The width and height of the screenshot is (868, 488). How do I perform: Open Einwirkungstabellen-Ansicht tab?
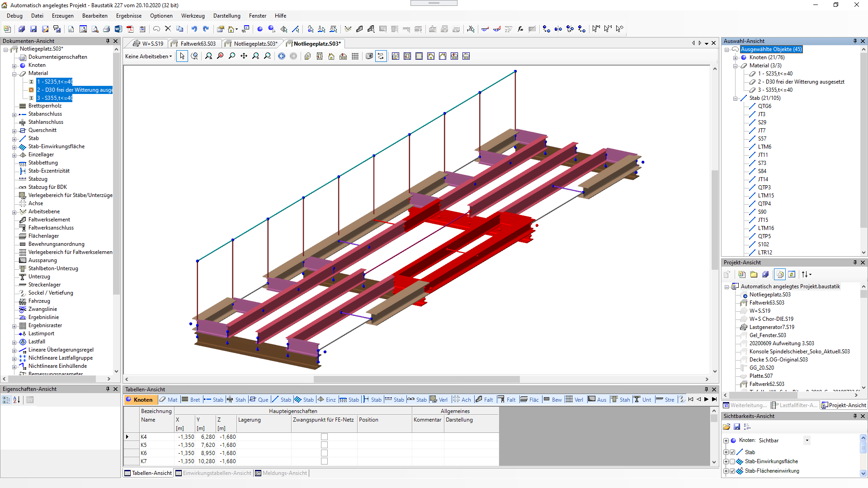213,473
